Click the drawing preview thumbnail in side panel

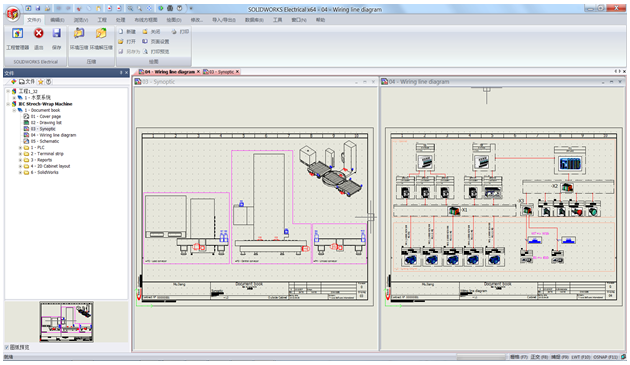click(66, 322)
